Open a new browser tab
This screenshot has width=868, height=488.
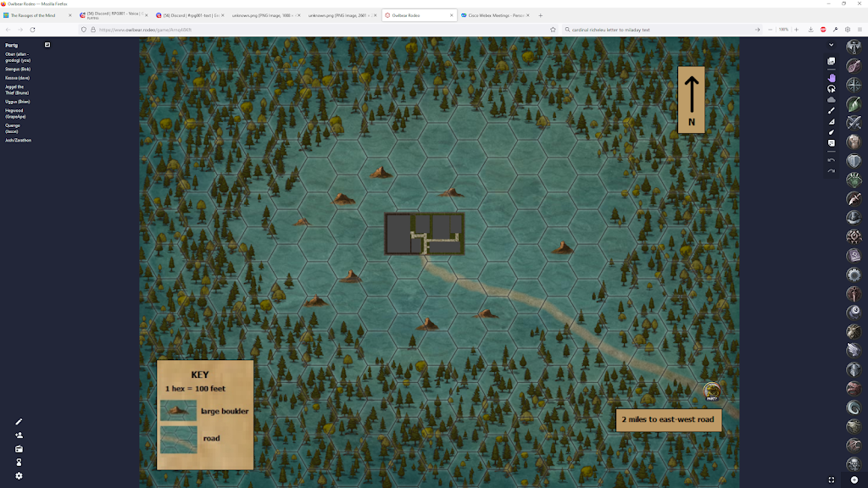tap(541, 15)
